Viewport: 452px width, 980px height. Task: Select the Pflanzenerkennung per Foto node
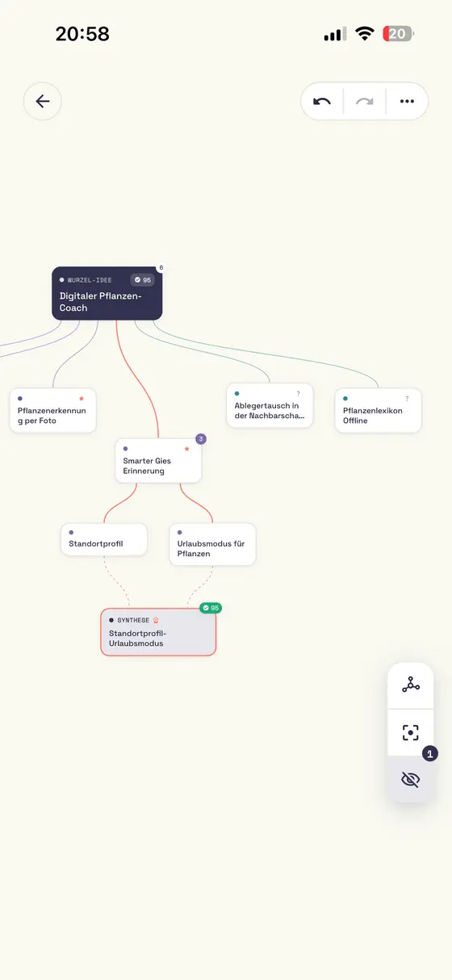tap(52, 411)
